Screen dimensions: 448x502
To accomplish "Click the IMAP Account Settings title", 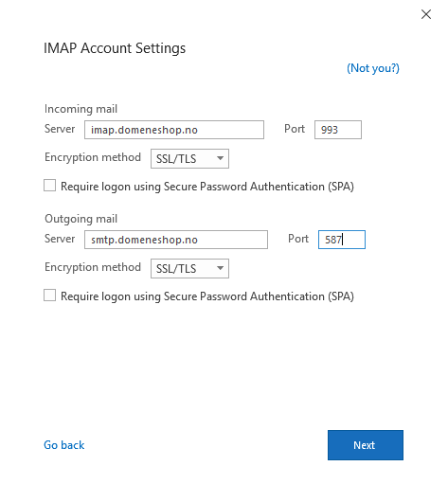I will point(115,48).
